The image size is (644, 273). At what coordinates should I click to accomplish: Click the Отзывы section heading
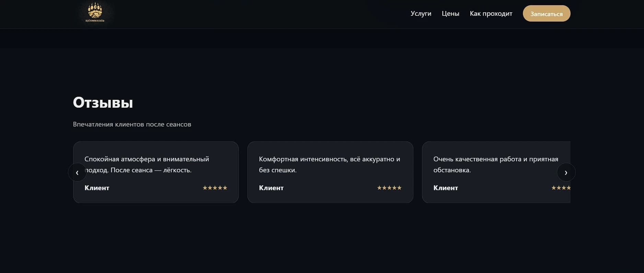click(103, 103)
